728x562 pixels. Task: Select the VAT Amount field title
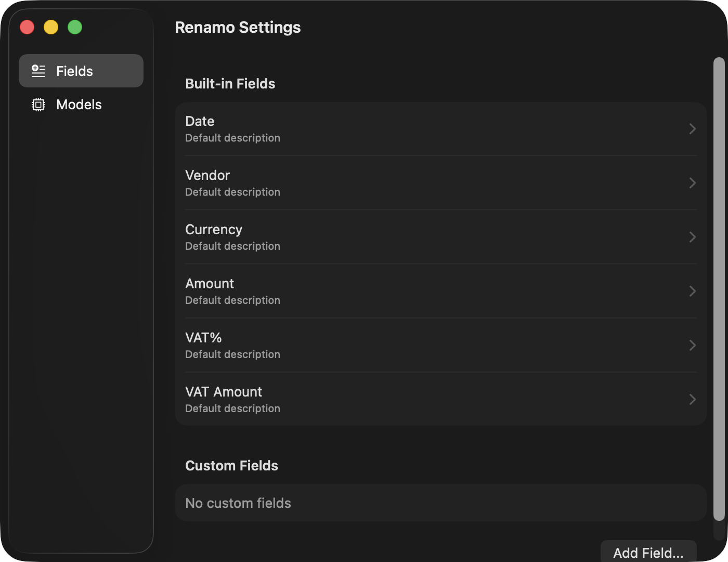[x=224, y=392]
